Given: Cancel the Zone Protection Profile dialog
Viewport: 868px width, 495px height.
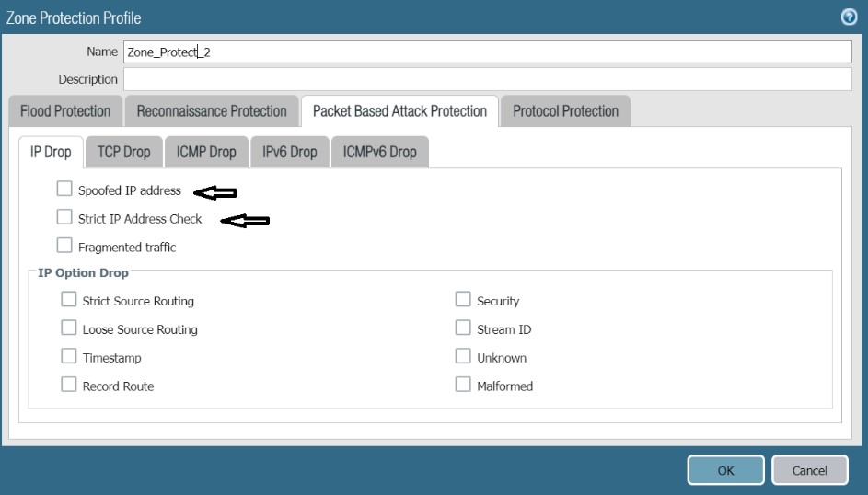Looking at the screenshot, I should pos(810,470).
